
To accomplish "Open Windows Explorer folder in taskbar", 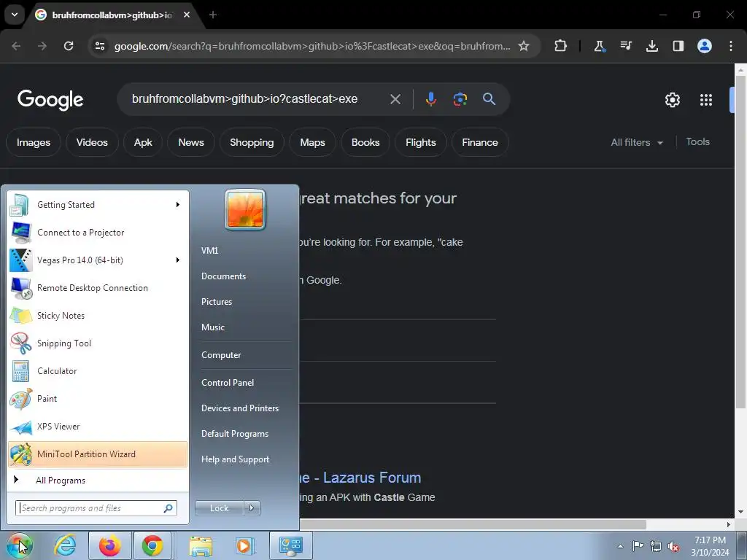I will (x=201, y=545).
